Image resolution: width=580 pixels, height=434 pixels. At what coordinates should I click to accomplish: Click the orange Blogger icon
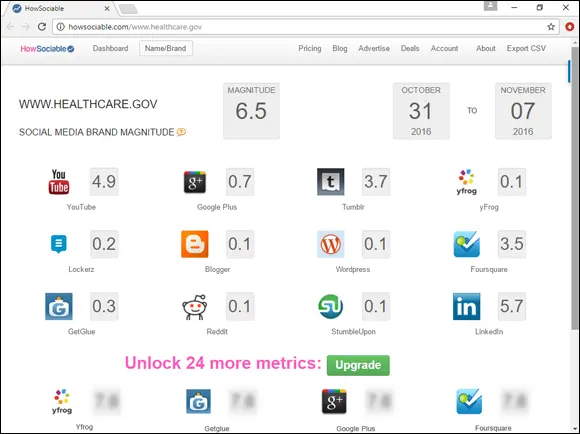(195, 244)
